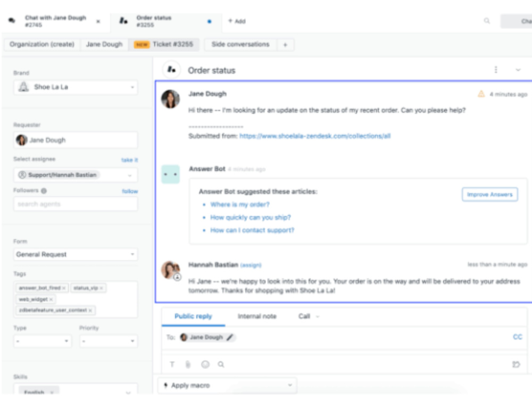The height and width of the screenshot is (399, 532).
Task: Open the Organization (create) tab
Action: tap(41, 45)
